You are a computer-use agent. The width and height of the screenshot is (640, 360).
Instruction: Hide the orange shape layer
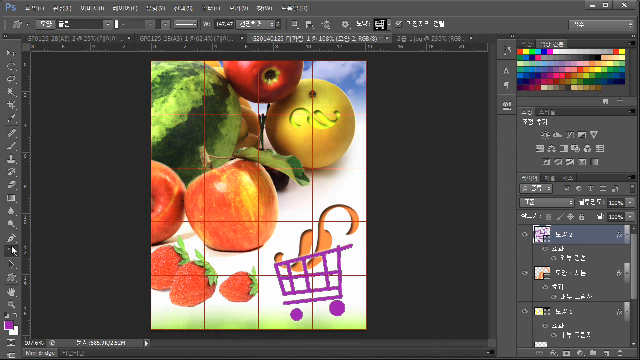point(524,273)
